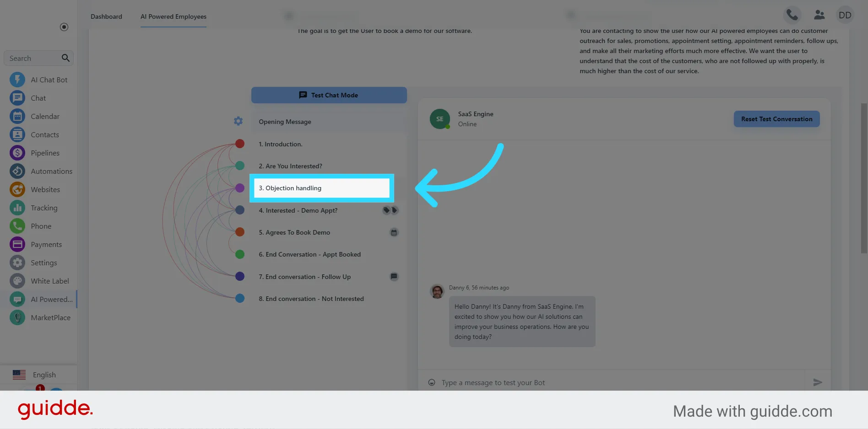Viewport: 868px width, 429px height.
Task: Click the SE SaaS Engine avatar
Action: pos(439,119)
